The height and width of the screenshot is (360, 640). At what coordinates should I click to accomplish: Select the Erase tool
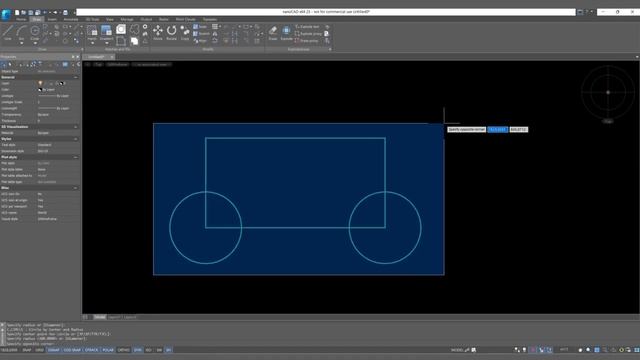tap(273, 33)
